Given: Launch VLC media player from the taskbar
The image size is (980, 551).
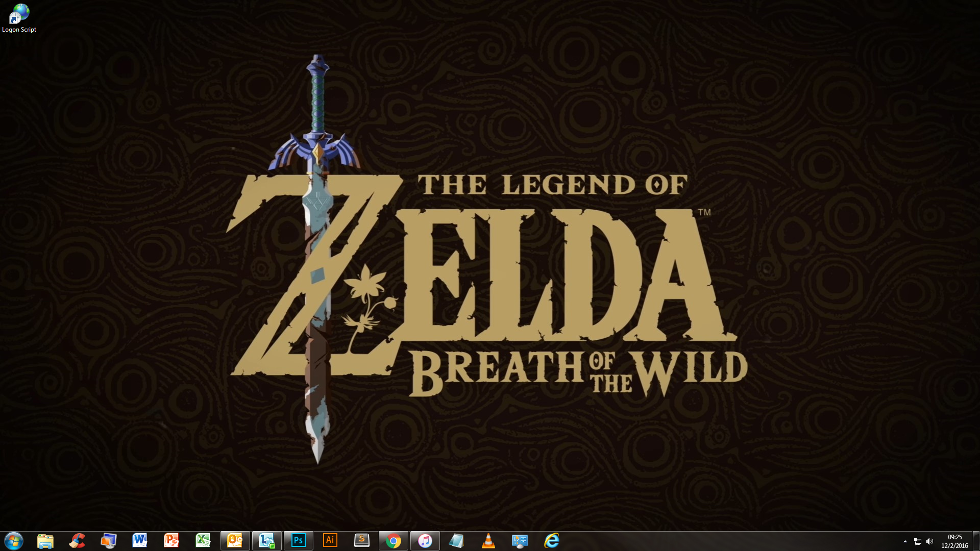Looking at the screenshot, I should (488, 541).
